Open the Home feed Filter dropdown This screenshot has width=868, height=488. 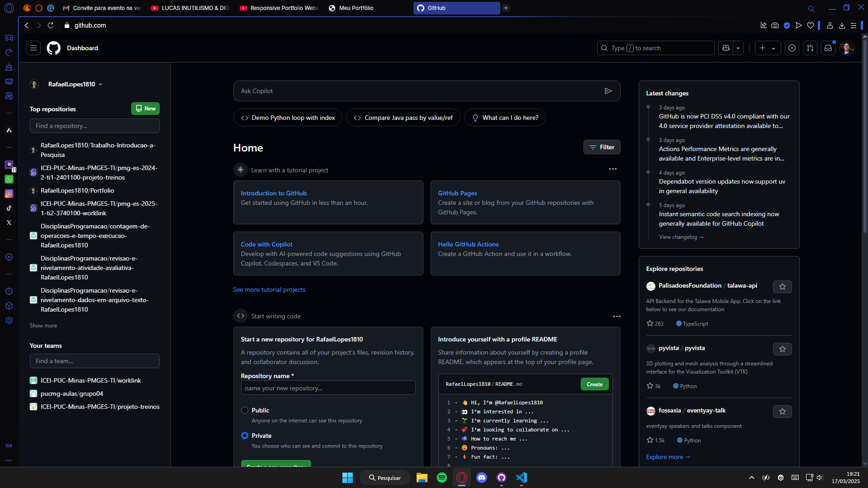coord(602,147)
